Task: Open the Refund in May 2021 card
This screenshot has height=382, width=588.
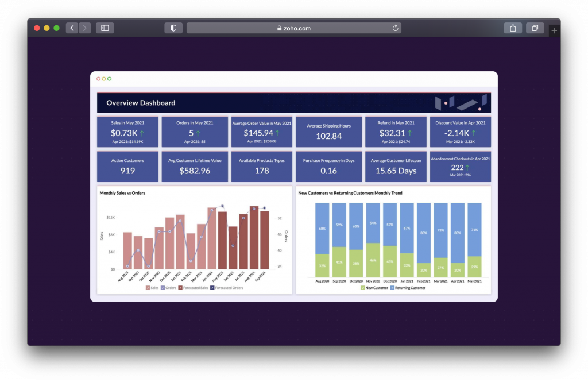Action: click(x=396, y=132)
